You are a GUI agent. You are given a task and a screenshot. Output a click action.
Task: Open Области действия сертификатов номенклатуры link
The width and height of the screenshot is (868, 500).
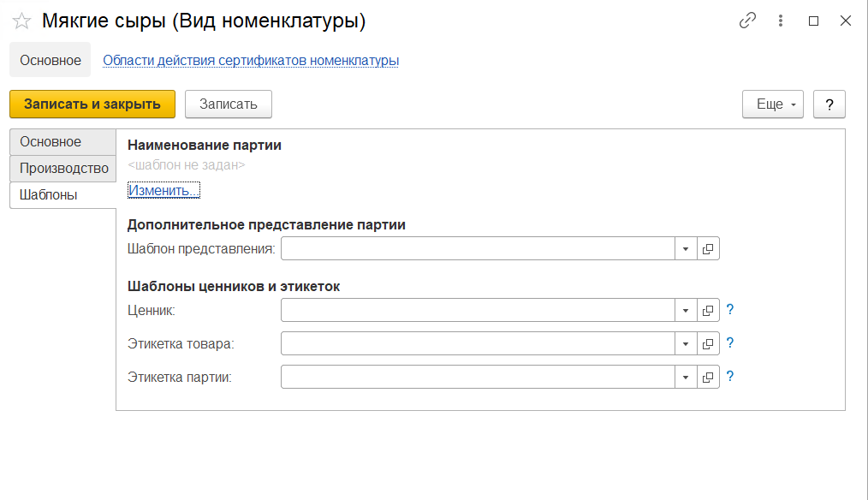251,61
